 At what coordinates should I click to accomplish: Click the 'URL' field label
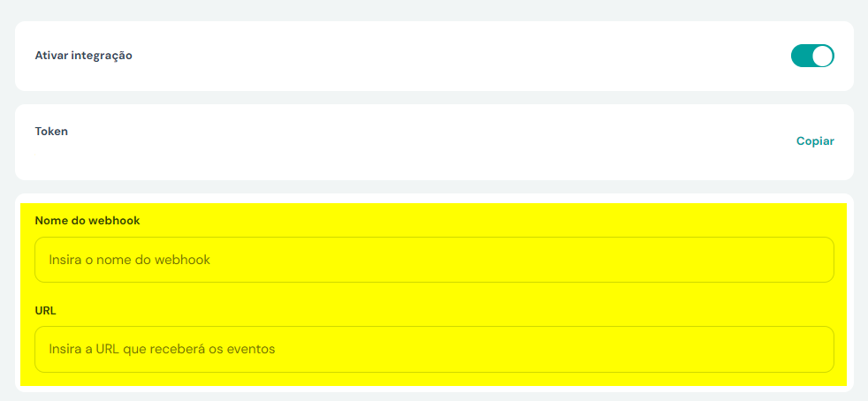tap(45, 310)
